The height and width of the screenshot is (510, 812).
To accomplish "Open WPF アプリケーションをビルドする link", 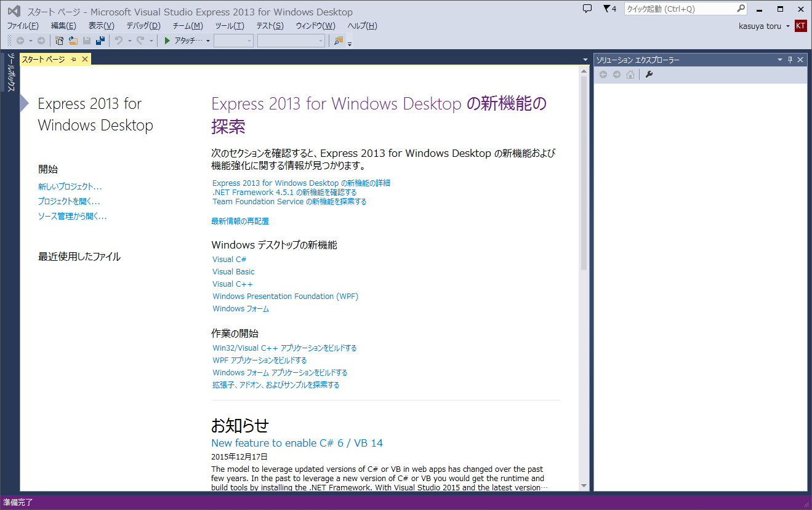I will 260,361.
